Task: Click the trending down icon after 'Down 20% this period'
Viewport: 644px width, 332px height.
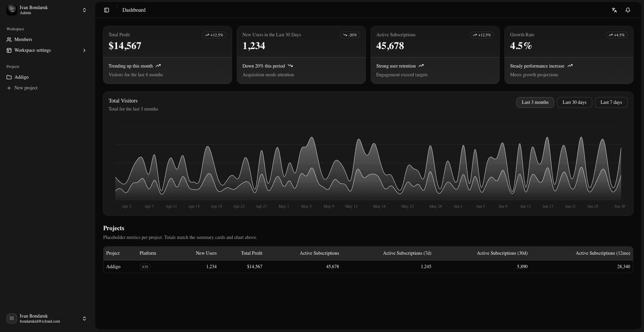Action: (290, 66)
